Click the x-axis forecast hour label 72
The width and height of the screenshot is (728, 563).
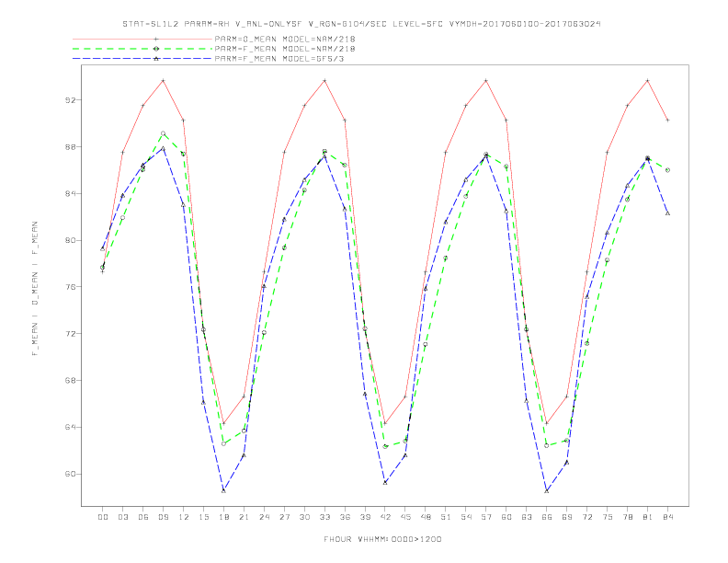pyautogui.click(x=586, y=517)
